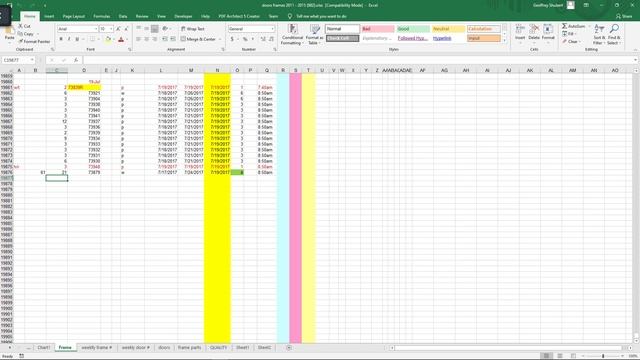
Task: Switch to Page Break Preview in status bar
Action: (x=573, y=356)
